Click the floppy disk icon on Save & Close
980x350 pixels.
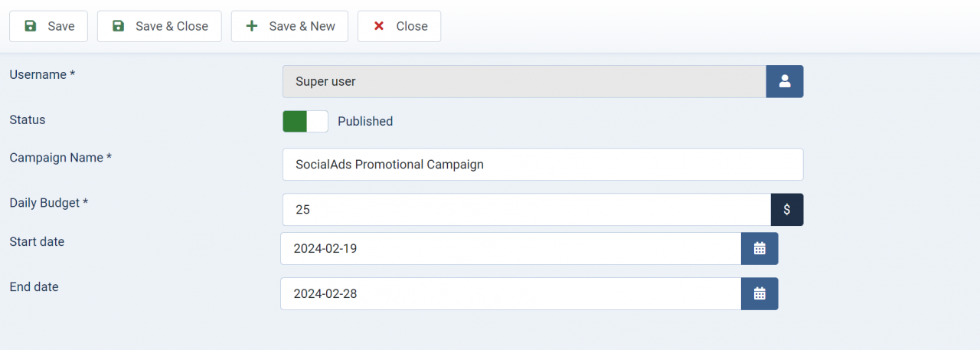click(119, 26)
